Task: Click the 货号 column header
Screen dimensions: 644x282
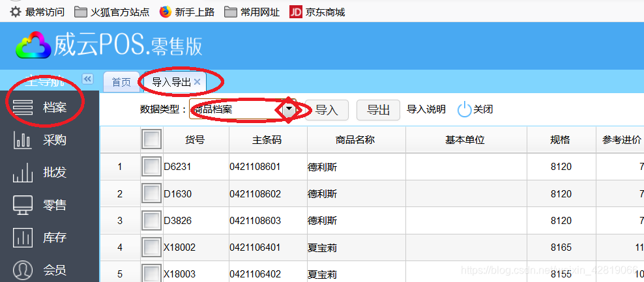Action: tap(196, 140)
